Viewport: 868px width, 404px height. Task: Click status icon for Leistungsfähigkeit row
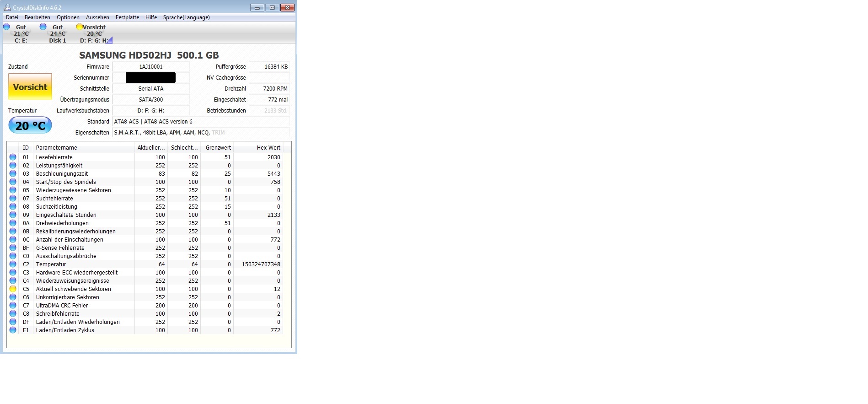13,165
